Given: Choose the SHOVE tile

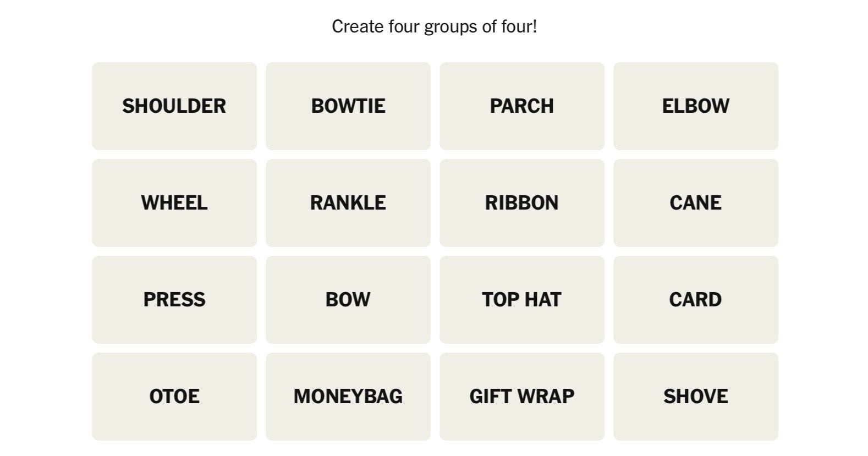Looking at the screenshot, I should click(x=695, y=397).
